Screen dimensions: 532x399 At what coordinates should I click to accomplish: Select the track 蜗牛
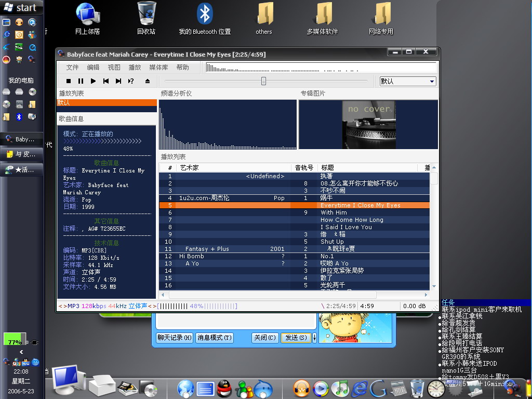[294, 198]
